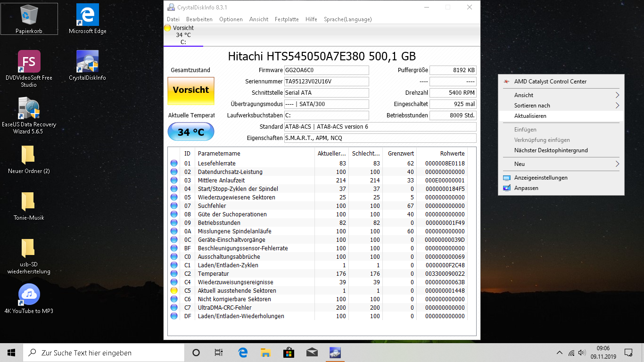Image resolution: width=644 pixels, height=362 pixels.
Task: Open the Papierkorb recycle bin icon
Action: point(29,19)
